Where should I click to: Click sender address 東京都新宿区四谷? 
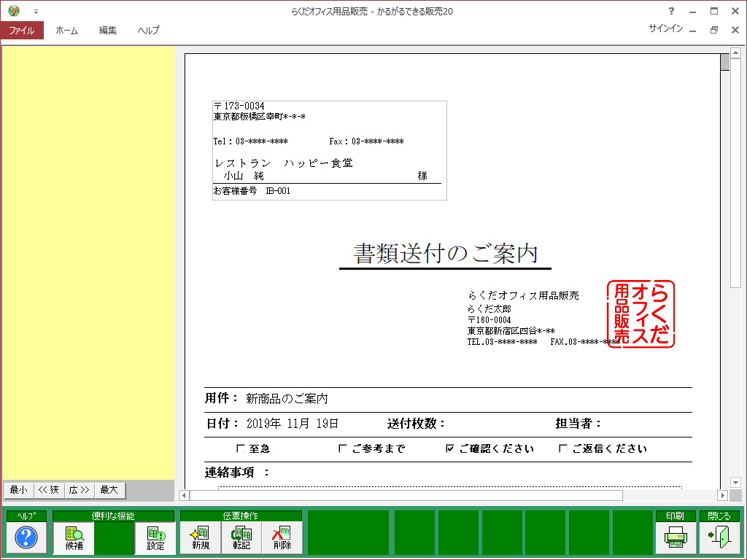(x=511, y=331)
